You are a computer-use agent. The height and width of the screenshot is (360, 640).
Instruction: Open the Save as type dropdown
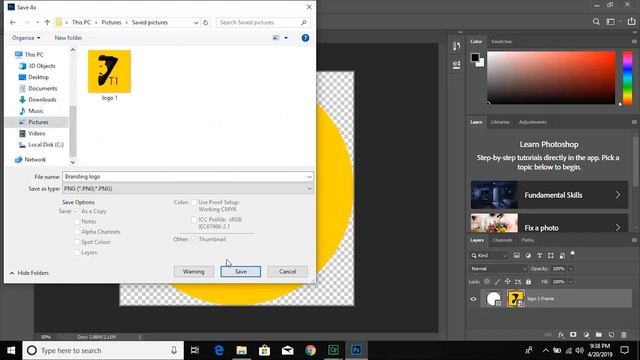coord(188,189)
